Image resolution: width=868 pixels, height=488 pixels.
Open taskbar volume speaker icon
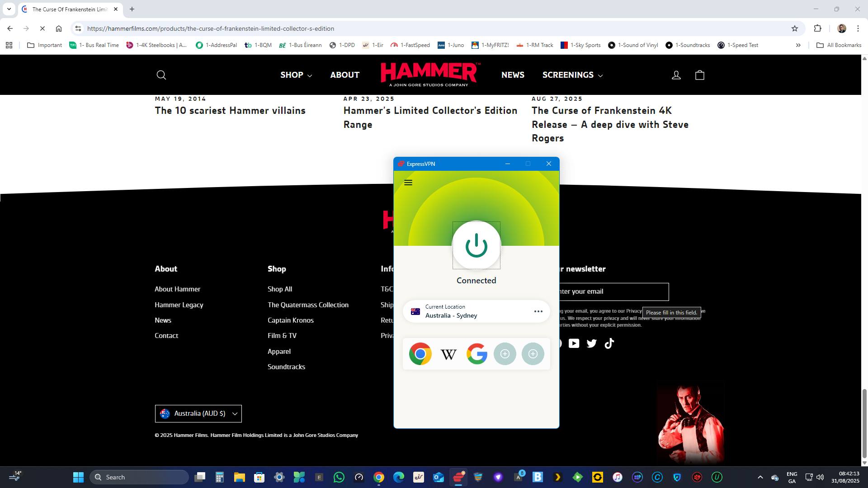tap(820, 477)
